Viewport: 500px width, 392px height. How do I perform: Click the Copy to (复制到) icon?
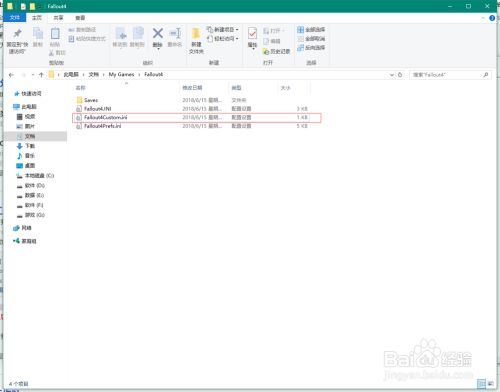138,34
